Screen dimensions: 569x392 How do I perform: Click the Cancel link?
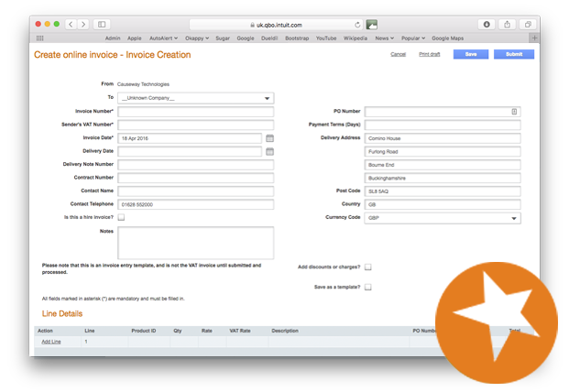(x=398, y=54)
